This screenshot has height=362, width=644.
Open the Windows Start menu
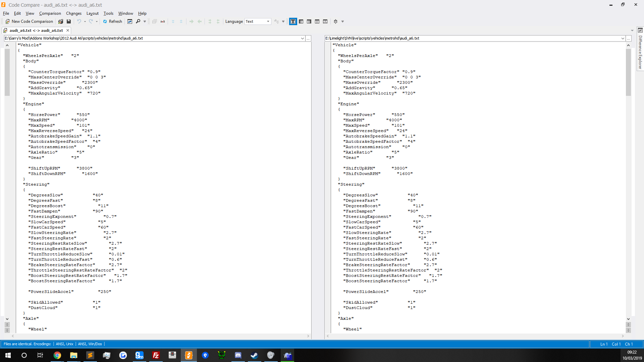(x=8, y=355)
